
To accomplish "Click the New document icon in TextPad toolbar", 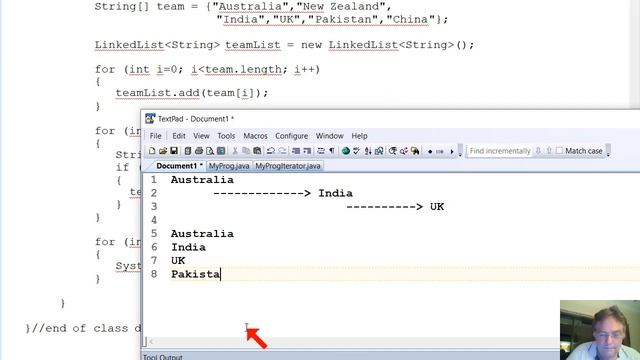I will pos(152,151).
